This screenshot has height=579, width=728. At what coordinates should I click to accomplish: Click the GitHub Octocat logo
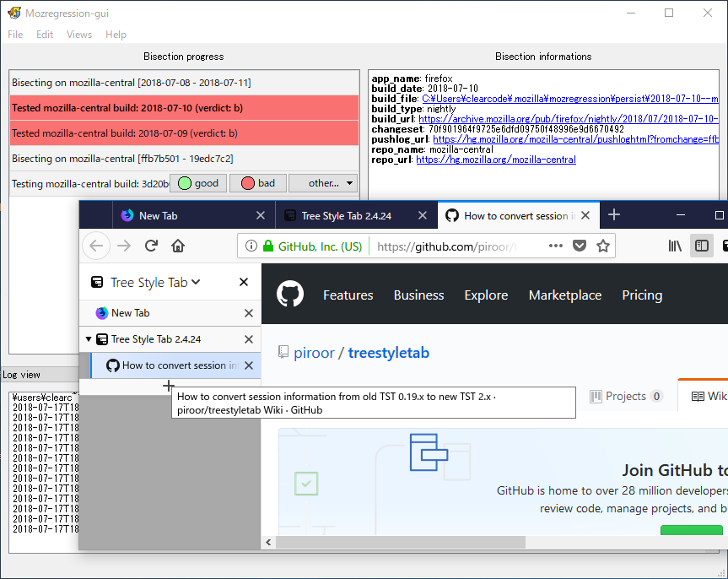point(290,295)
